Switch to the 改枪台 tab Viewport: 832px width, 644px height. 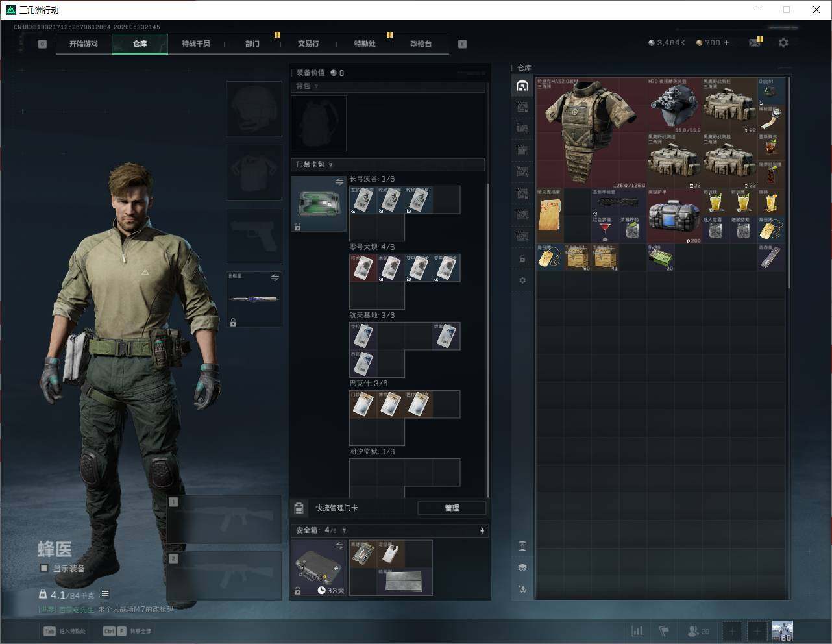[421, 43]
